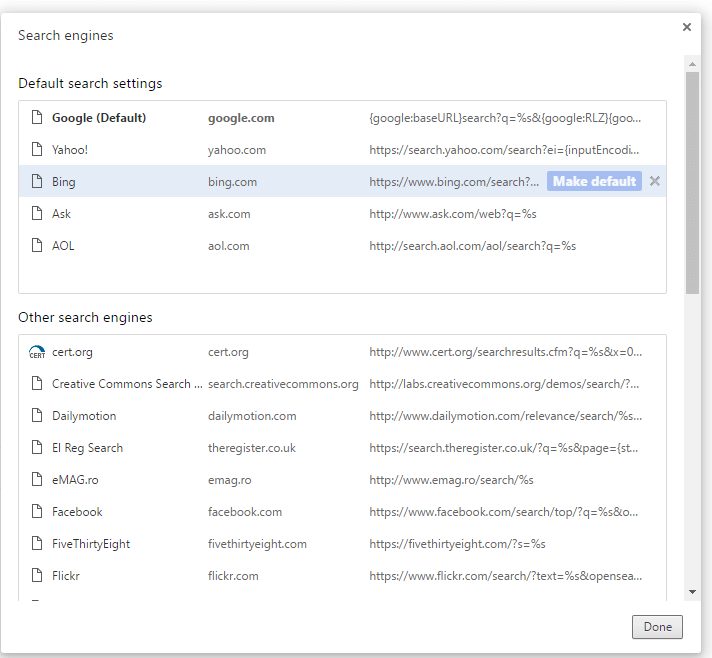Select the eMAG.ro engine name
The image size is (712, 658).
75,480
